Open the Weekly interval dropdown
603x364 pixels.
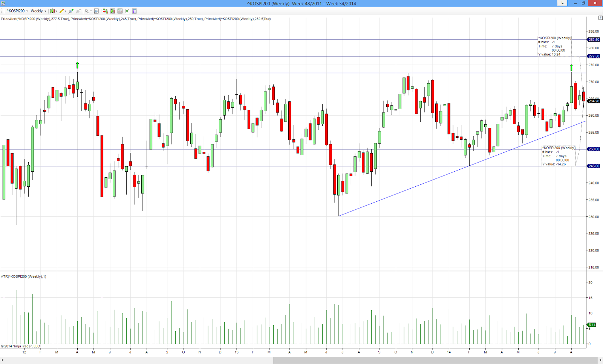(x=38, y=11)
